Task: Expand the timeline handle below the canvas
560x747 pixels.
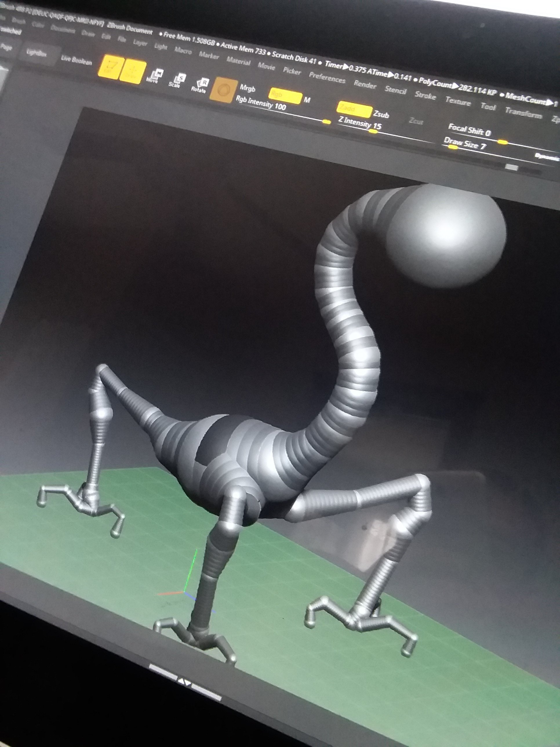Action: pyautogui.click(x=185, y=682)
